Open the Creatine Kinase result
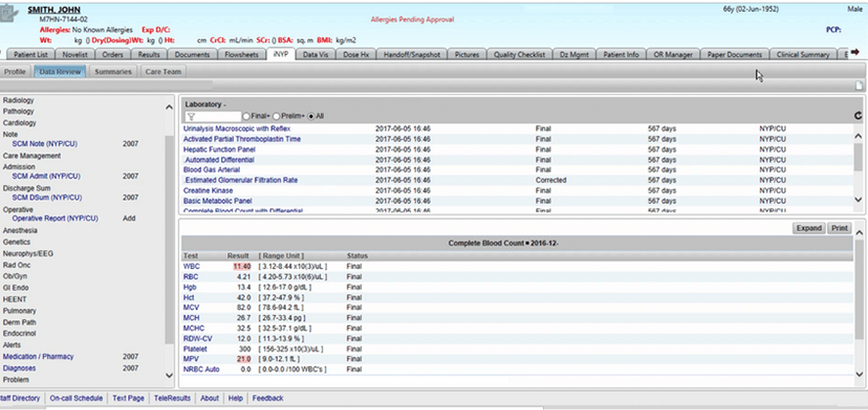Viewport: 868px width, 410px height. (207, 191)
